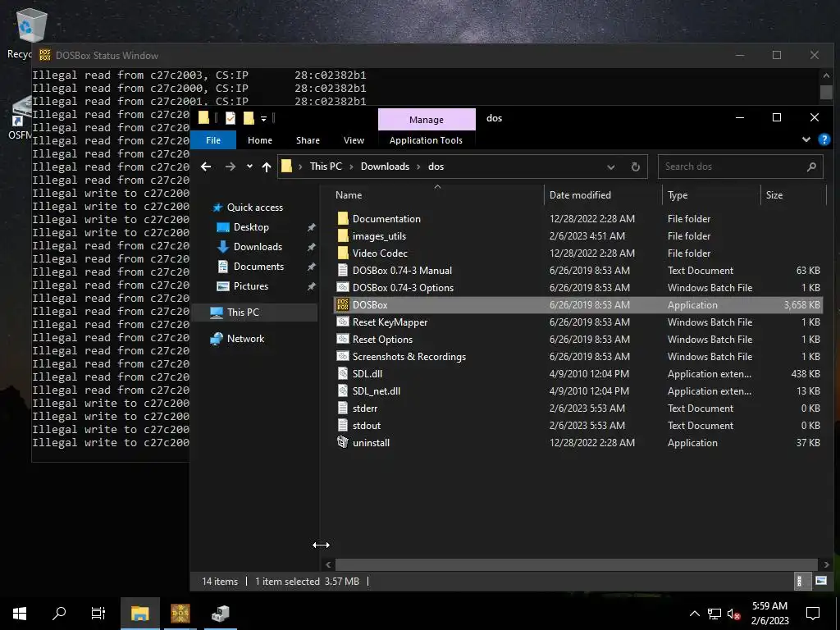
Task: Show hidden system tray icons
Action: click(694, 614)
